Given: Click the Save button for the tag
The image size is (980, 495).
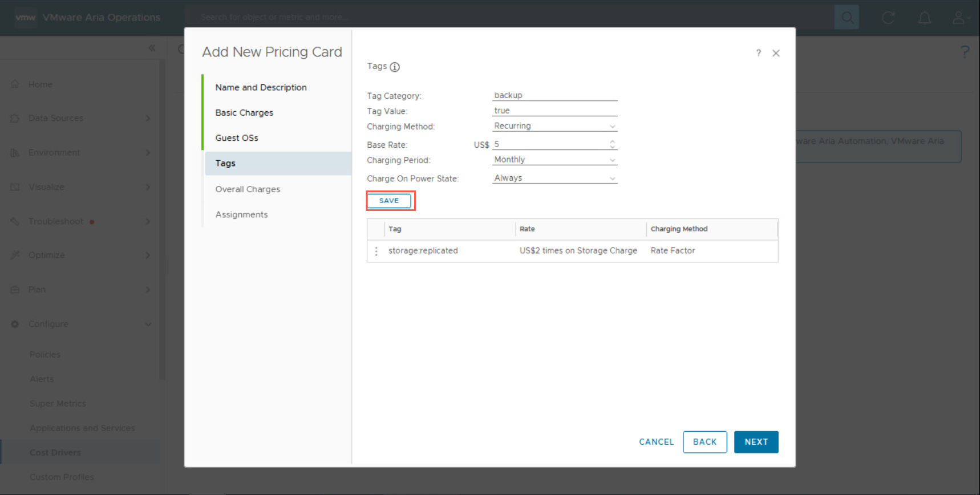Looking at the screenshot, I should coord(389,201).
